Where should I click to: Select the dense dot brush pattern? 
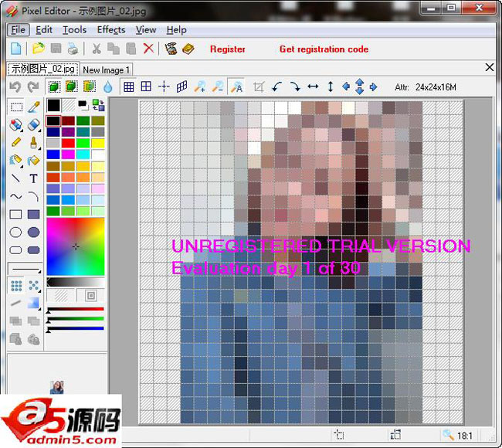pyautogui.click(x=16, y=285)
